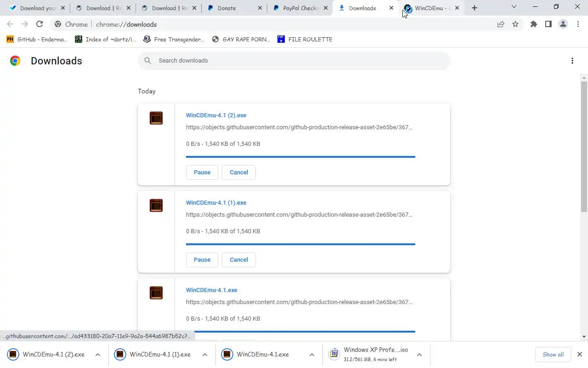588x368 pixels.
Task: Click Show all downloads button
Action: 553,355
